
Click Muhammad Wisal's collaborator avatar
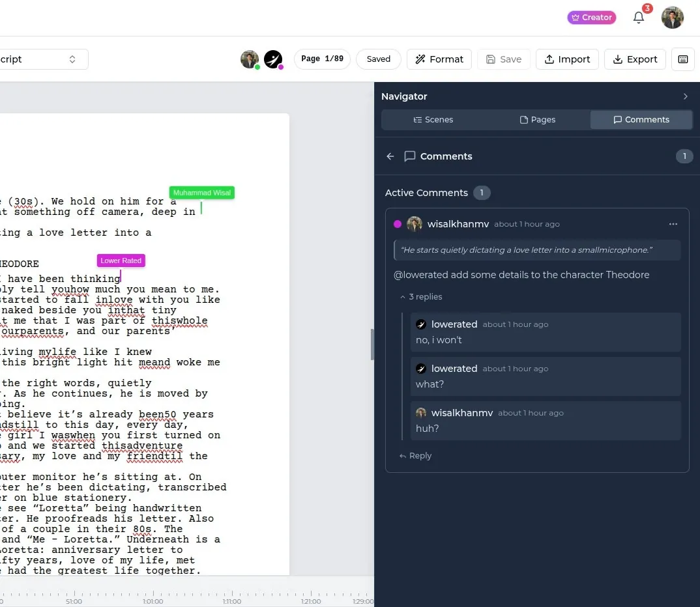250,59
